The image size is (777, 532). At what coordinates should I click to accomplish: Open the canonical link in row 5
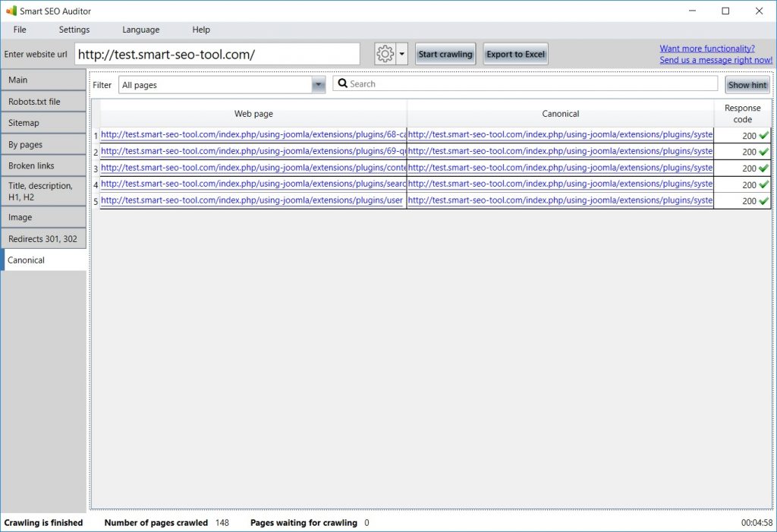(561, 200)
